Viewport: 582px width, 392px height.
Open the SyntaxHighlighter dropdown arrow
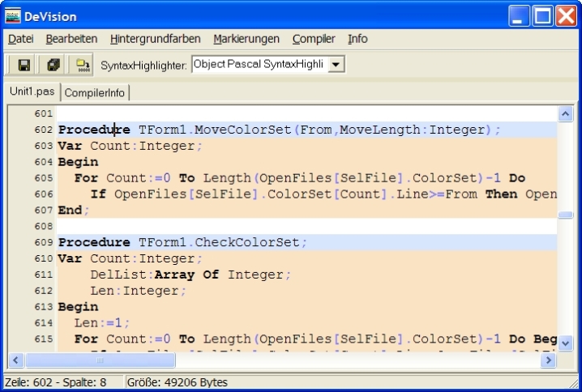point(337,64)
